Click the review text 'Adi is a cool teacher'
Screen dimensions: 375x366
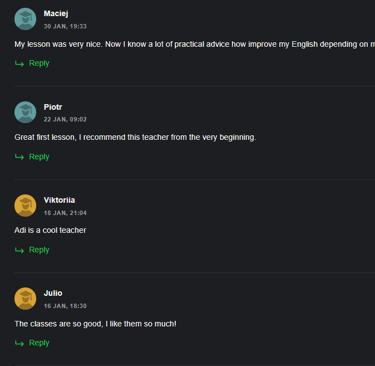(50, 230)
